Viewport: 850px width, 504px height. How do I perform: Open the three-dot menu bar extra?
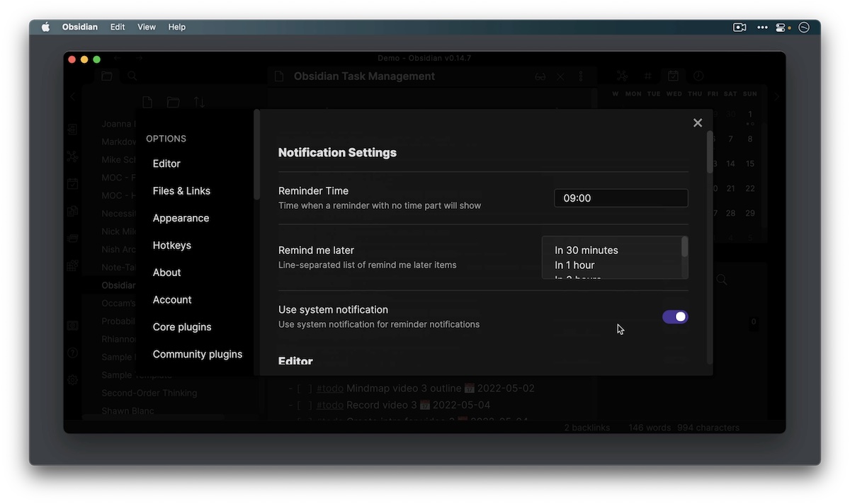(x=762, y=27)
